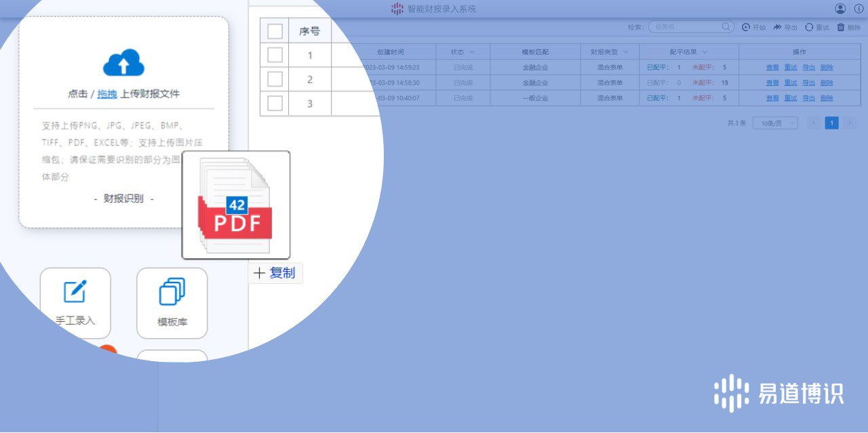Screen dimensions: 868x433
Task: Click the 重试 retry toolbar icon
Action: coord(809,27)
